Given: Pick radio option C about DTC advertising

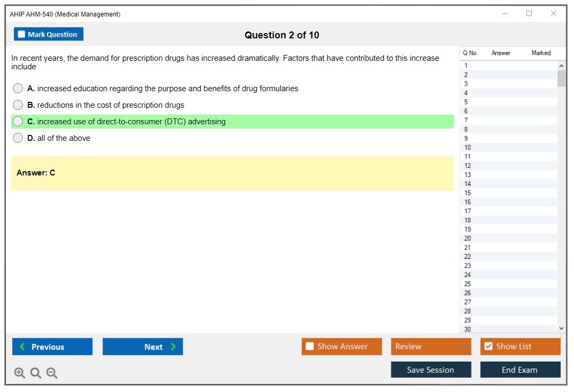Looking at the screenshot, I should click(x=18, y=122).
